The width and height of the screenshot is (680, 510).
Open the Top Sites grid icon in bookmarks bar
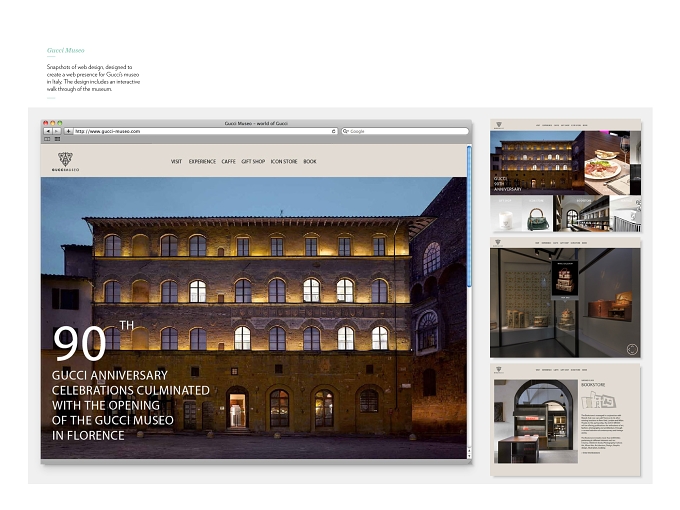coord(57,139)
